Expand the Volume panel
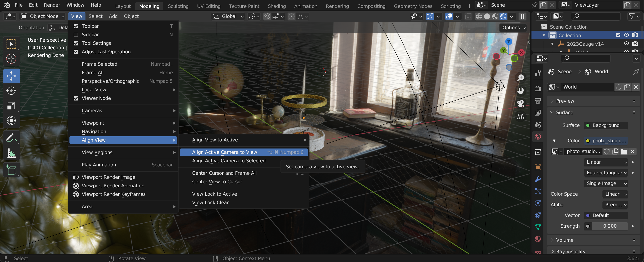Viewport: 644px width, 262px height. (593, 240)
